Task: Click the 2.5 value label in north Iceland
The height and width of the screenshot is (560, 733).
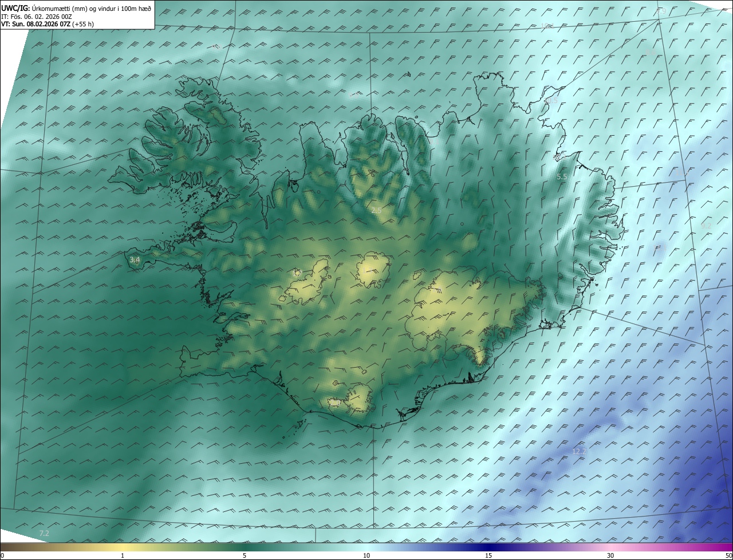Action: [x=376, y=211]
